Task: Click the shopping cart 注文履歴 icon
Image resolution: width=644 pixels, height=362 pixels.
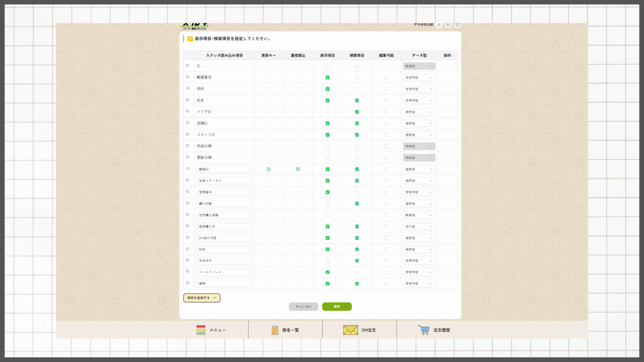Action: click(424, 330)
